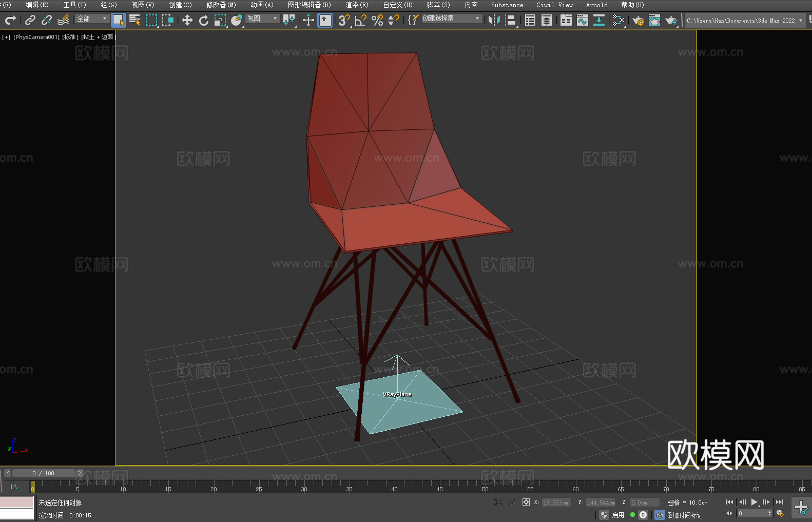Click the Redo arrow icon
Screen dimensions: 812x522
(x=10, y=20)
